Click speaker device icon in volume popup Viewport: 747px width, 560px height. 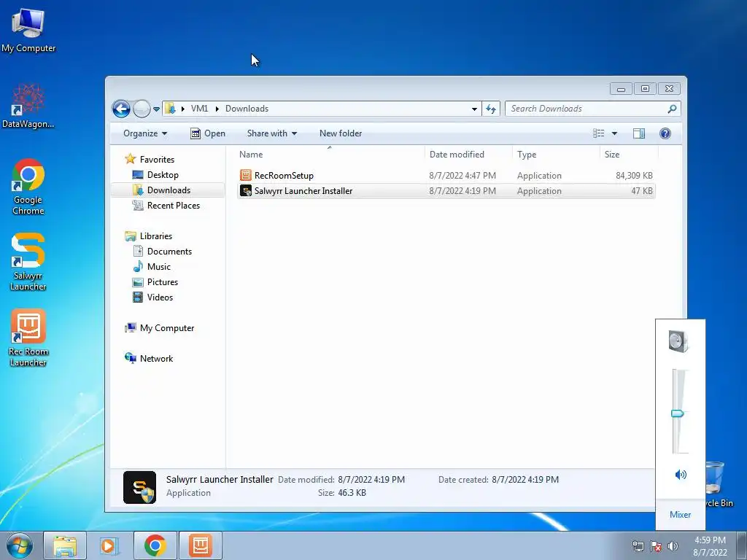(x=678, y=341)
